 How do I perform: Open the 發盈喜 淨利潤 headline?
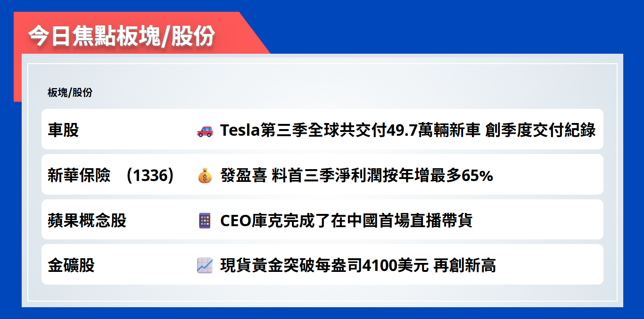click(356, 175)
